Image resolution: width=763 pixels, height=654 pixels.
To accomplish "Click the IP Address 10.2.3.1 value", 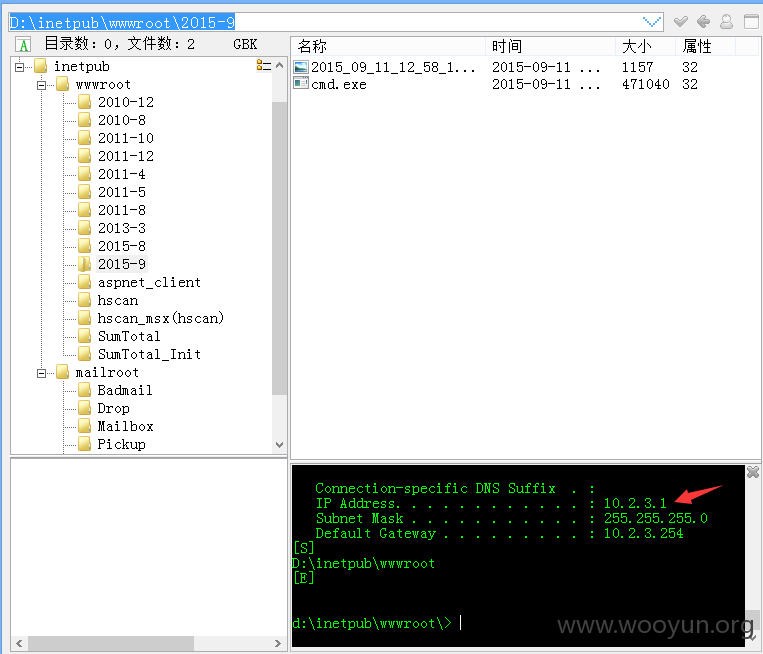I will coord(635,504).
